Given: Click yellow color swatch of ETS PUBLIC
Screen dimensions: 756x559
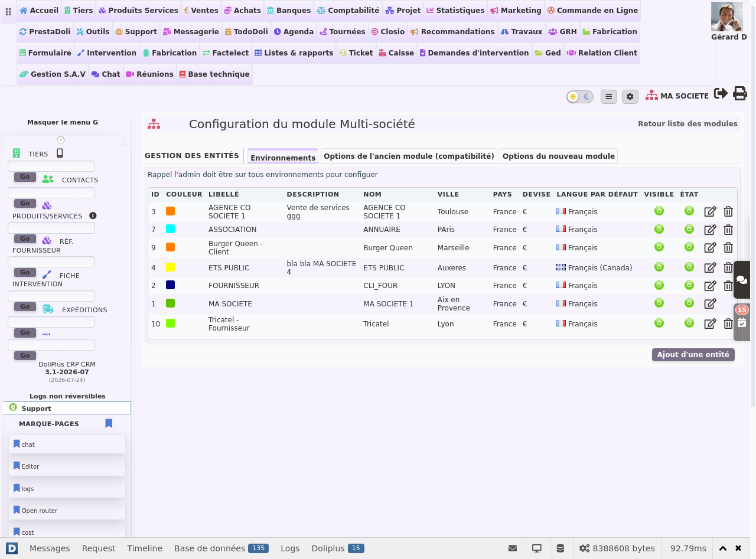Looking at the screenshot, I should coord(170,267).
